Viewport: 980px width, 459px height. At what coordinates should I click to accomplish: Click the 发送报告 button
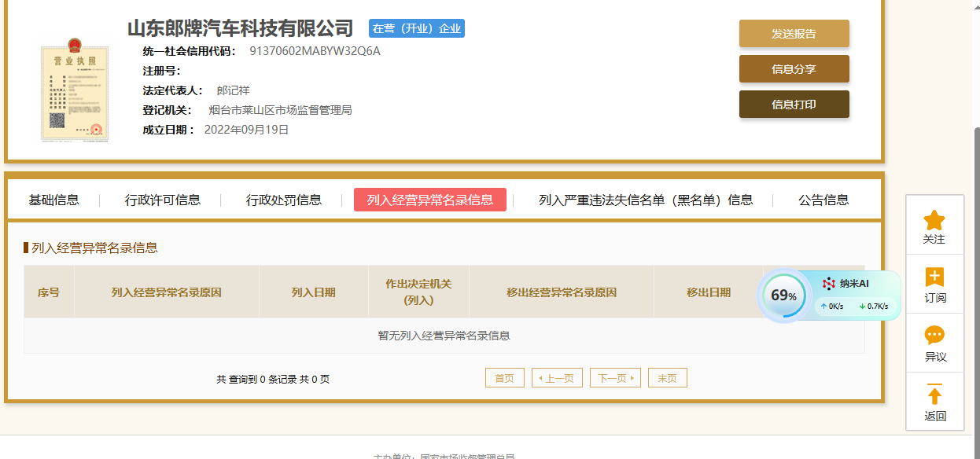794,34
